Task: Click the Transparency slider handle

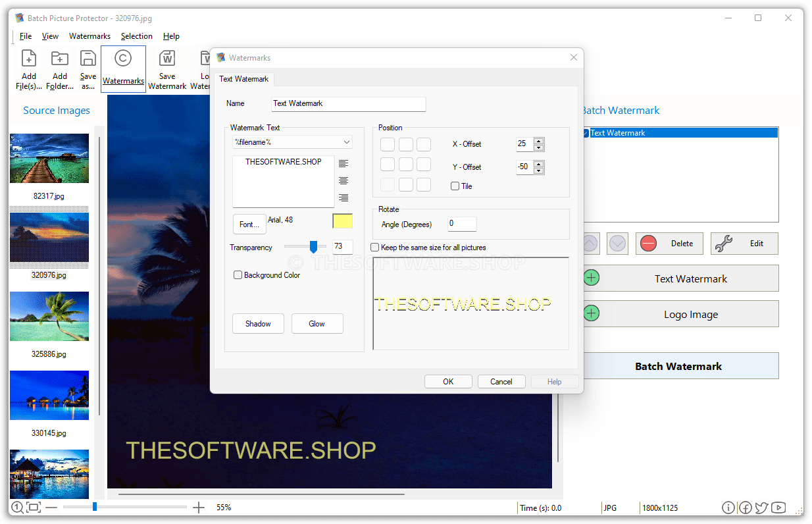Action: pos(313,247)
